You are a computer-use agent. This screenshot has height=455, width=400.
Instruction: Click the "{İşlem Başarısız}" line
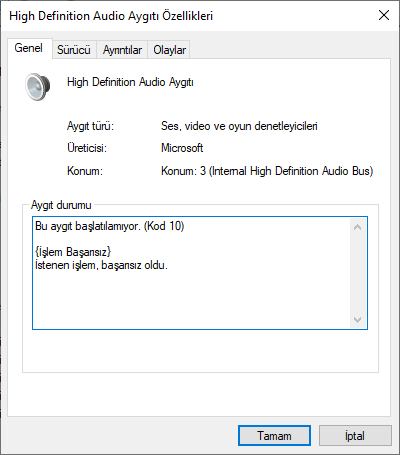[x=73, y=252]
